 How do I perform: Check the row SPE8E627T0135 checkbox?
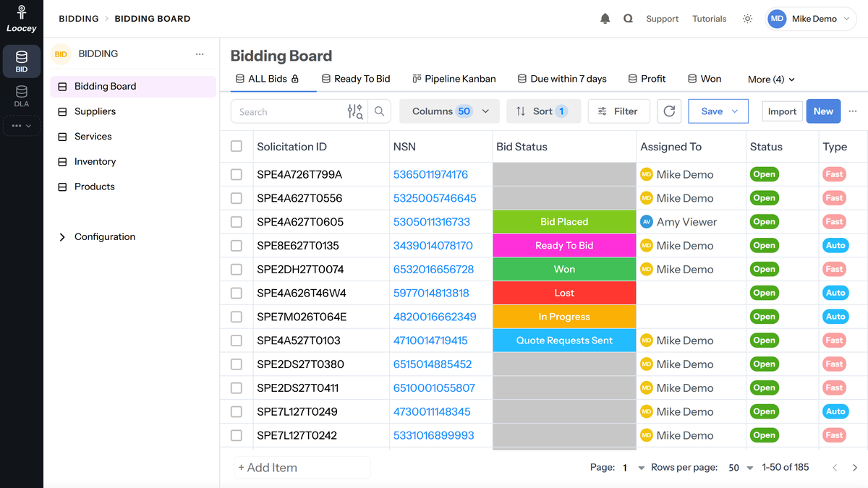pos(237,246)
